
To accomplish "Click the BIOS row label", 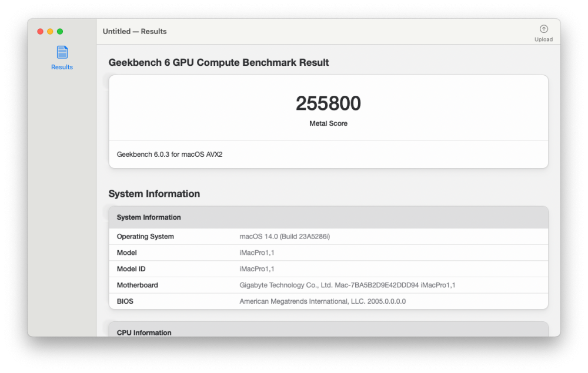I will pyautogui.click(x=125, y=301).
